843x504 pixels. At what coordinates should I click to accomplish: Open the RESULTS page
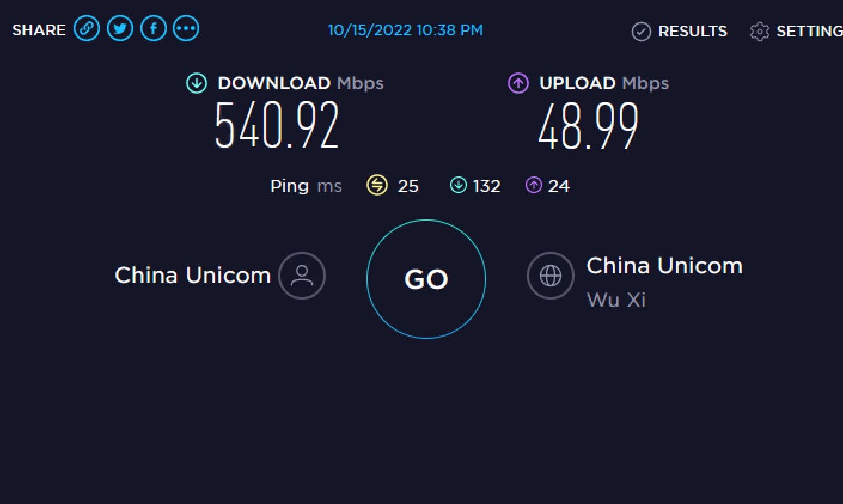[x=692, y=31]
